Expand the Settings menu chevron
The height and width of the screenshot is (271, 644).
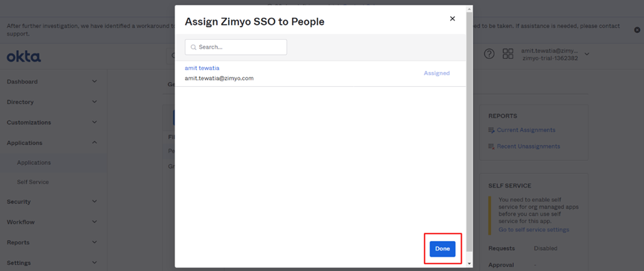[x=95, y=262]
